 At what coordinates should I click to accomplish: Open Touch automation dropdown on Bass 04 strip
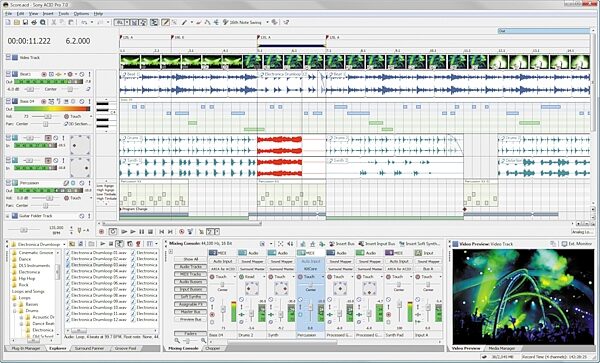click(x=234, y=277)
